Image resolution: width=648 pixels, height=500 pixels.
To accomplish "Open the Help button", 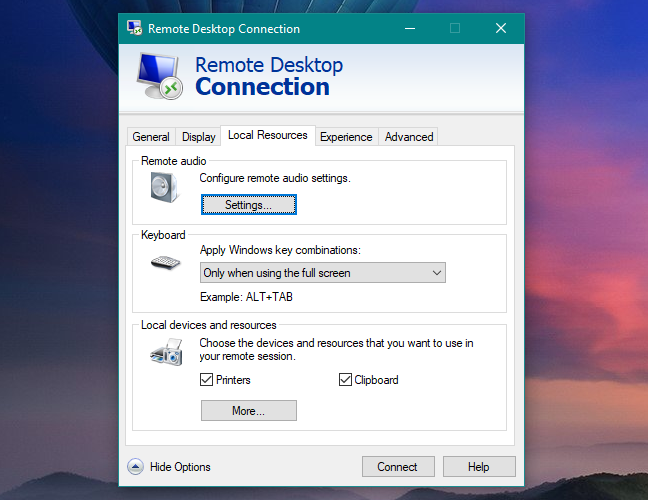I will click(479, 467).
